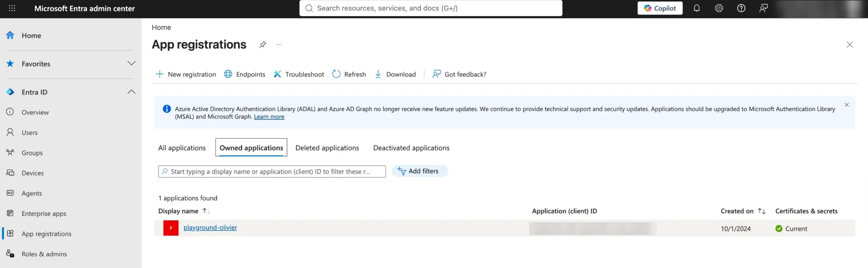The height and width of the screenshot is (268, 868).
Task: Sort by the Display name column
Action: (x=184, y=211)
